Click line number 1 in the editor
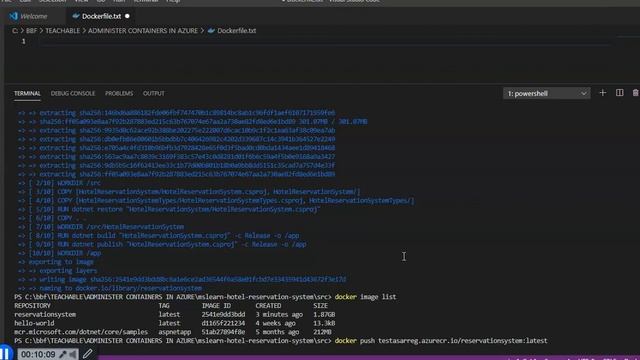This screenshot has width=640, height=360. 23,41
